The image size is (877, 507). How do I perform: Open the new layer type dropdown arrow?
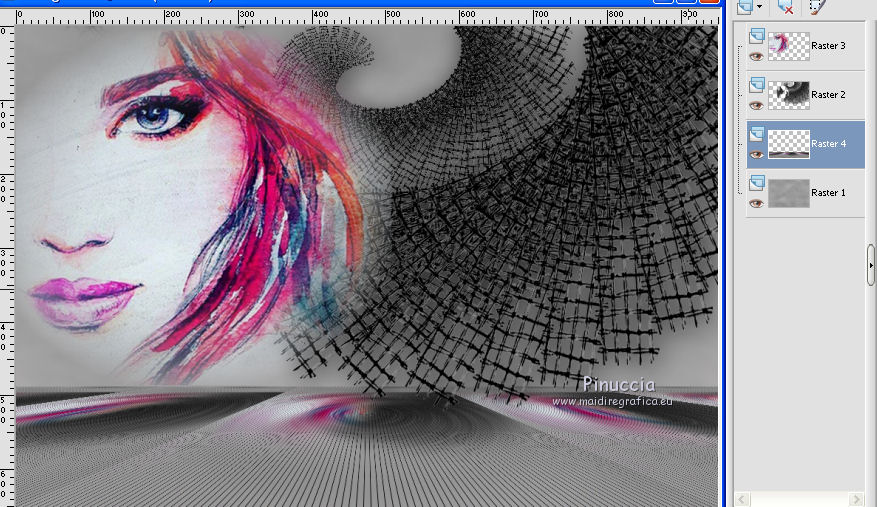(759, 7)
